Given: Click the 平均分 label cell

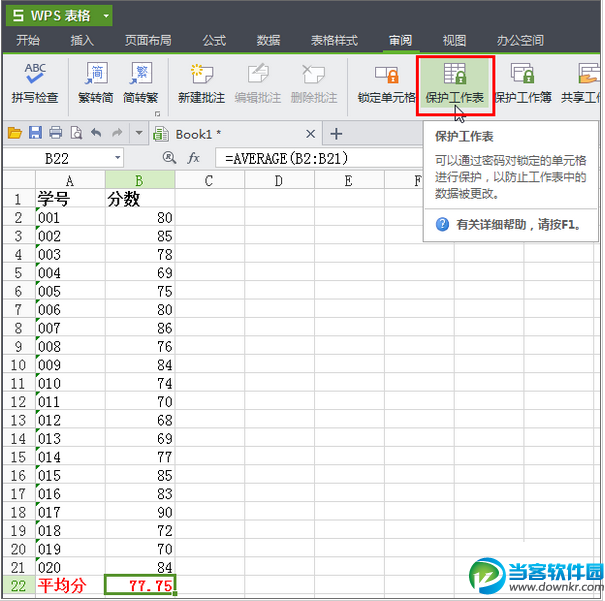Looking at the screenshot, I should (70, 586).
